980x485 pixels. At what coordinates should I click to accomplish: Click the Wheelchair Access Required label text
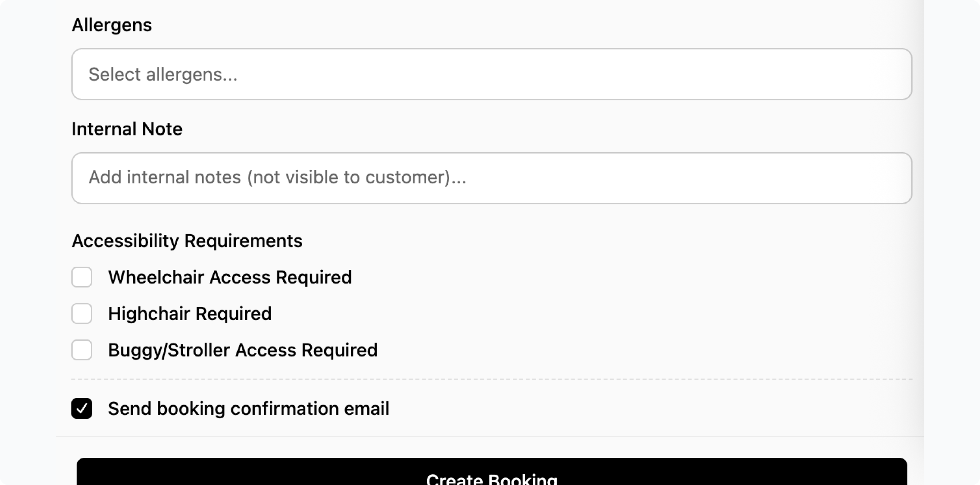pos(230,277)
